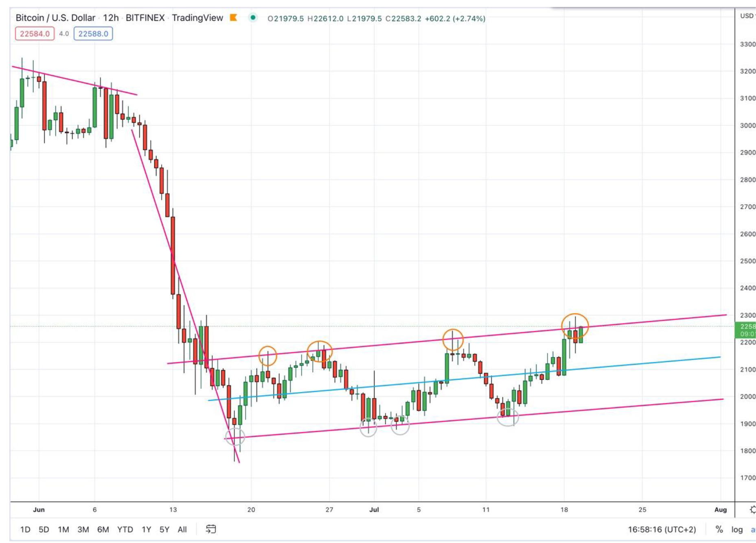Click the gray circle at June low

(235, 437)
